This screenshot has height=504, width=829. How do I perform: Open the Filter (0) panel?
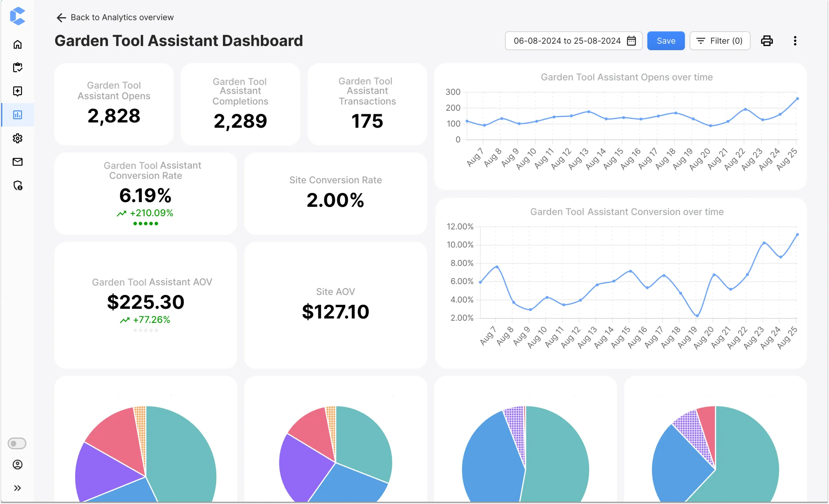click(x=720, y=41)
